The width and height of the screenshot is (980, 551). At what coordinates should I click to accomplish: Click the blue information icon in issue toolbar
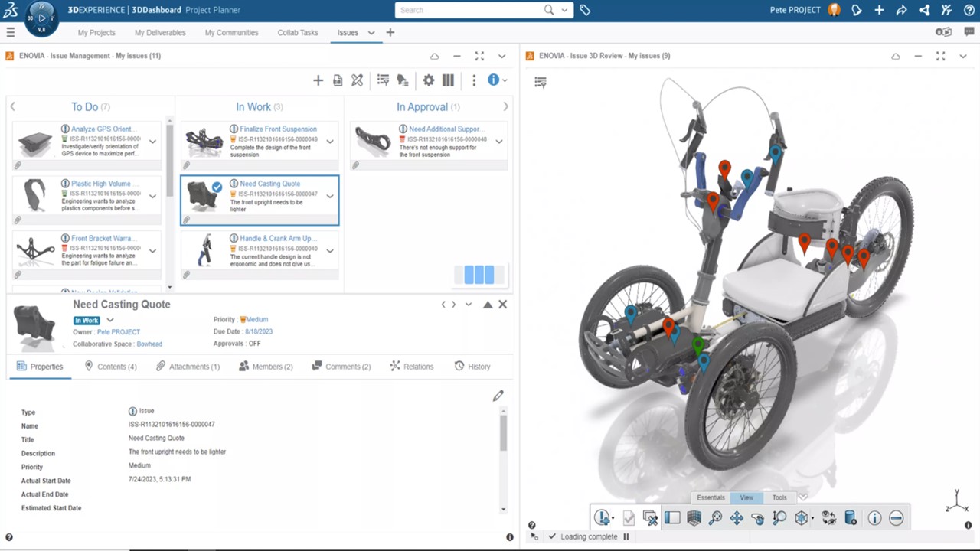494,80
